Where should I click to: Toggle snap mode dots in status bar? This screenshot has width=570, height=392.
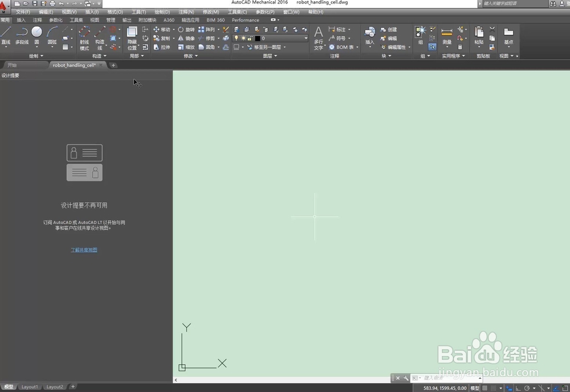494,388
